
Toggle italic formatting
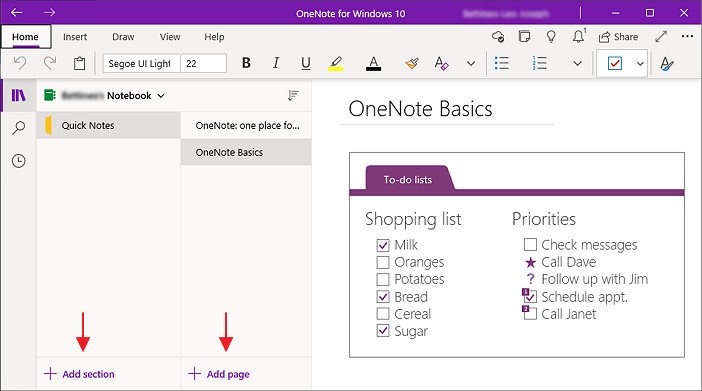pos(276,63)
